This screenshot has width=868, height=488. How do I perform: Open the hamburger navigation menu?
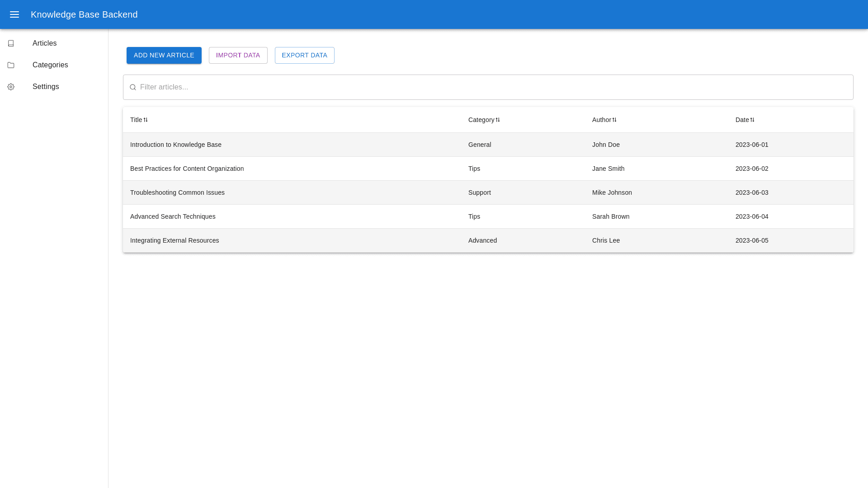(x=14, y=14)
